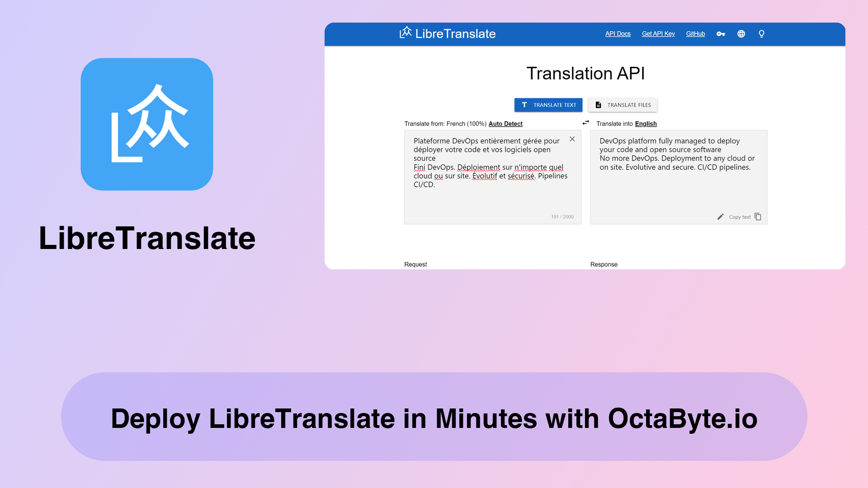This screenshot has height=488, width=868.
Task: Click the globe/language icon in navbar
Action: (741, 33)
